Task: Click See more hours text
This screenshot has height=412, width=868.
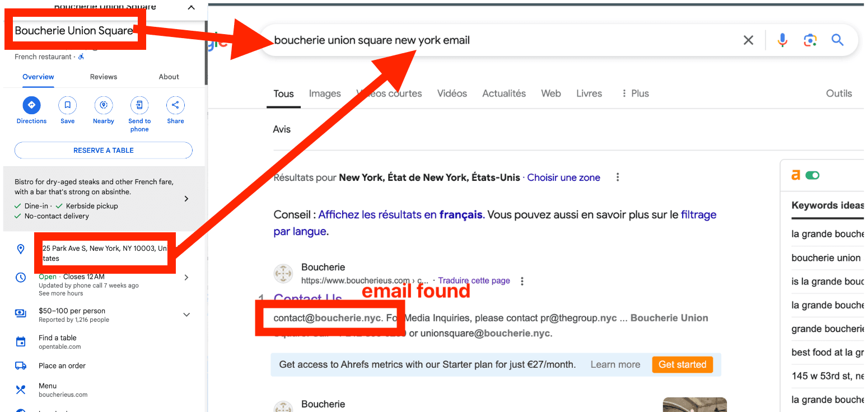Action: tap(60, 293)
